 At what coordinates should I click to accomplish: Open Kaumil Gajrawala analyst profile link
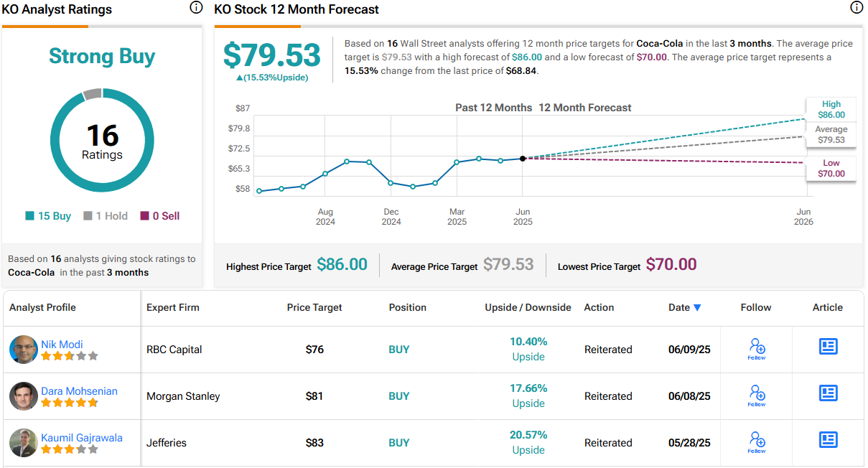(x=82, y=438)
